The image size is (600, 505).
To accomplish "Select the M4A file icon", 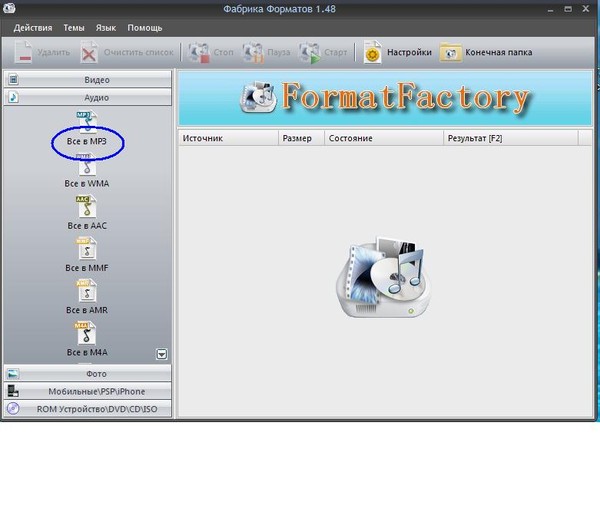I will click(86, 333).
